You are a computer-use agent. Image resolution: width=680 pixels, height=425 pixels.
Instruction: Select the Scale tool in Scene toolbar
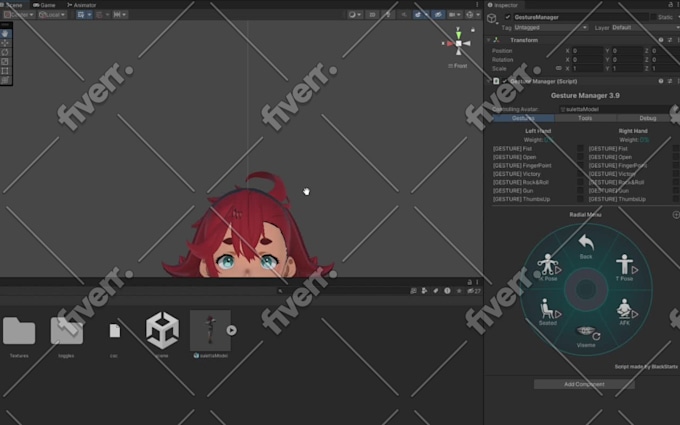pos(5,61)
